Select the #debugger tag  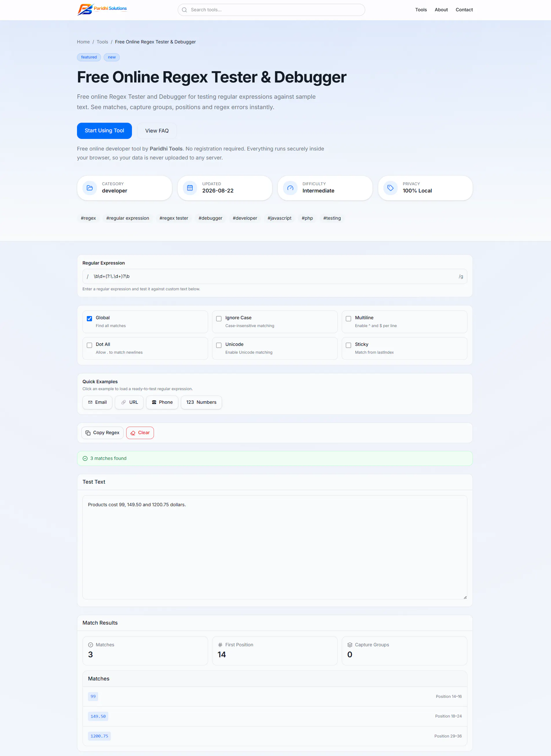tap(210, 218)
